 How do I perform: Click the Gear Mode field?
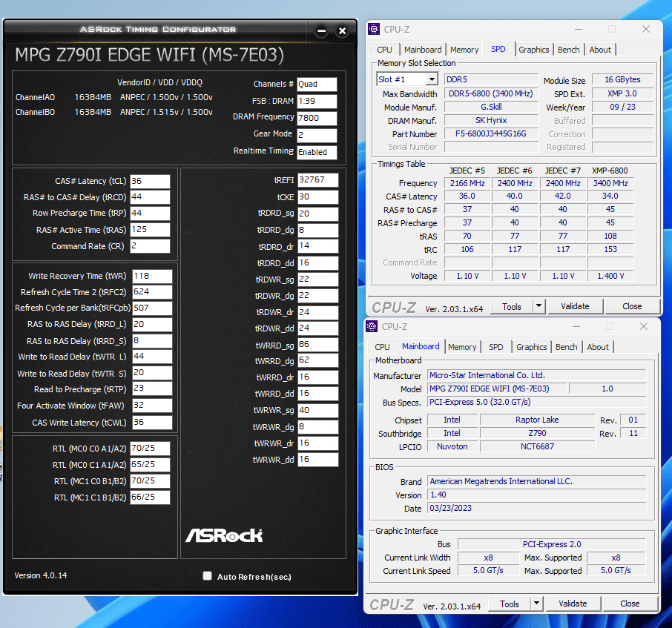pyautogui.click(x=317, y=135)
